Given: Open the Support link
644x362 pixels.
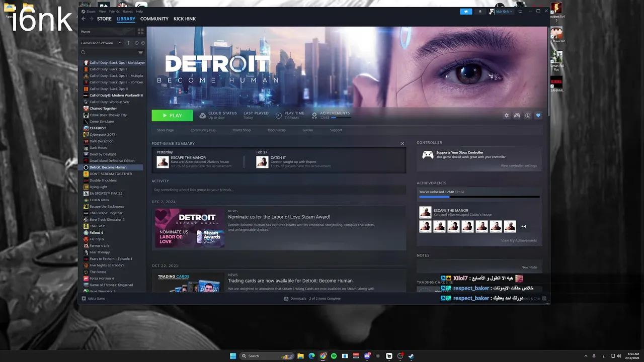Looking at the screenshot, I should pyautogui.click(x=336, y=130).
